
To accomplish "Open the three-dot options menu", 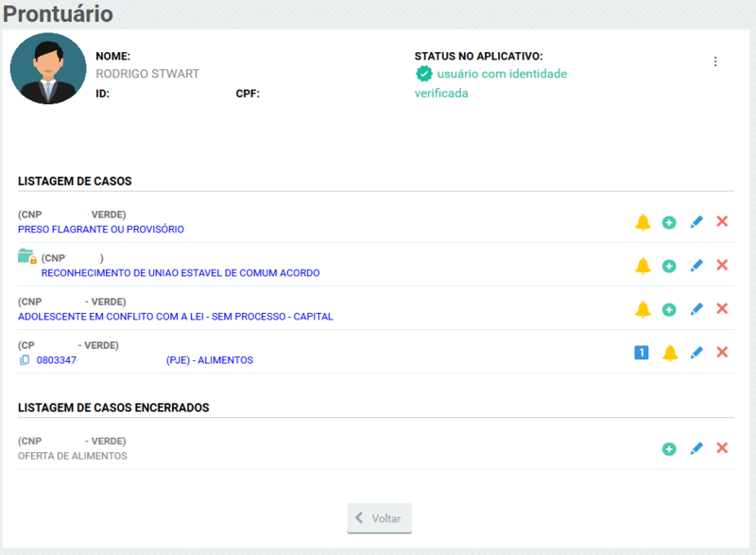I will [x=715, y=61].
